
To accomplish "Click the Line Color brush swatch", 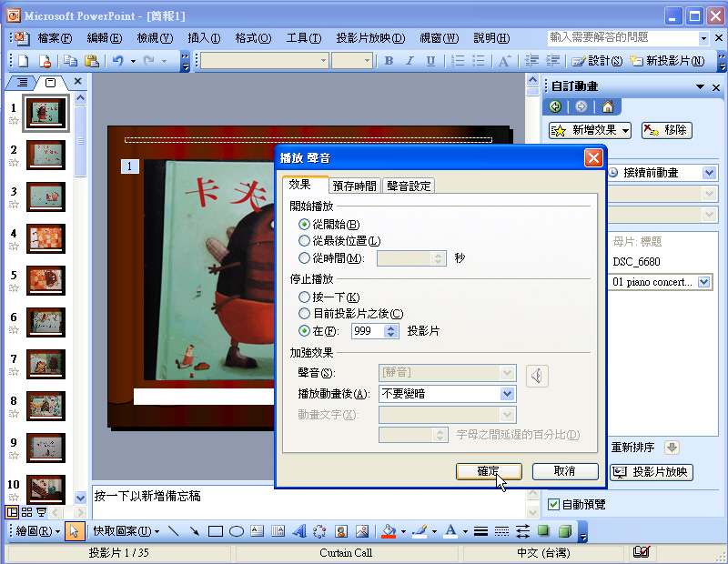I will point(420,531).
